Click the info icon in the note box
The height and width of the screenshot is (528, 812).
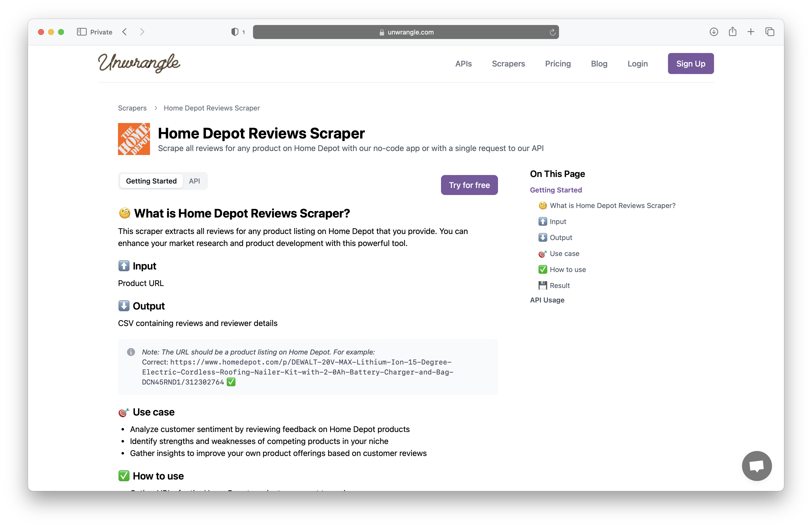click(131, 352)
